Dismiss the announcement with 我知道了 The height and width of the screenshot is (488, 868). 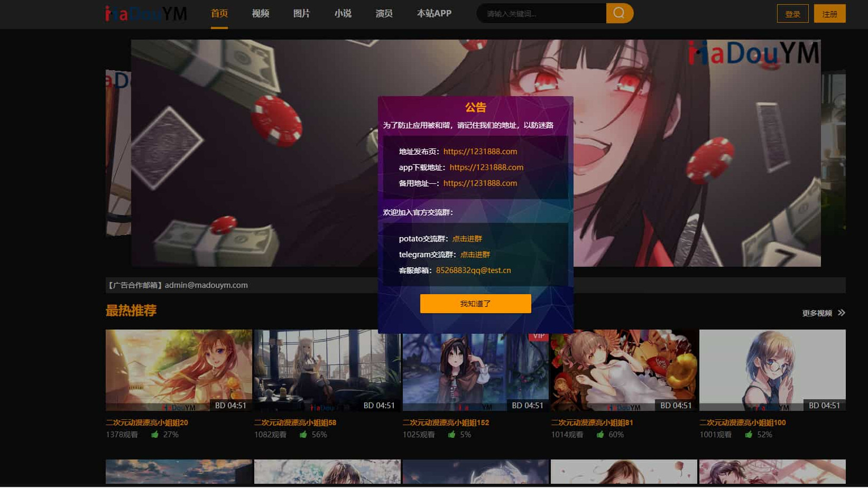(475, 303)
